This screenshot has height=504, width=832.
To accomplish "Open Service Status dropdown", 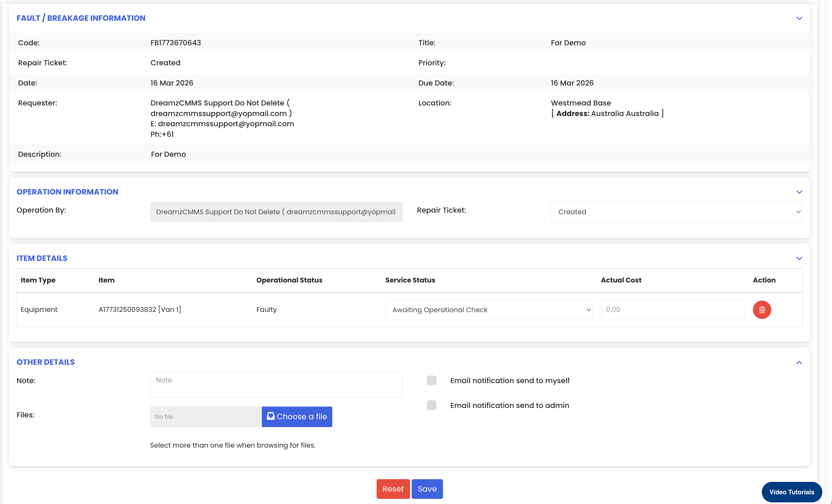I will point(489,310).
